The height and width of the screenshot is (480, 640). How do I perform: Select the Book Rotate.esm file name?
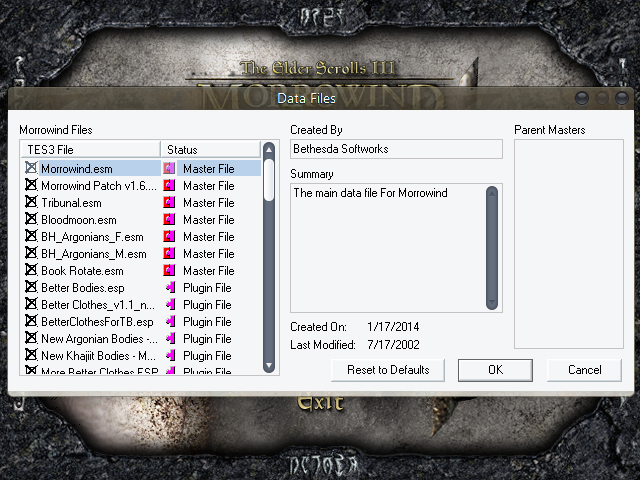82,271
